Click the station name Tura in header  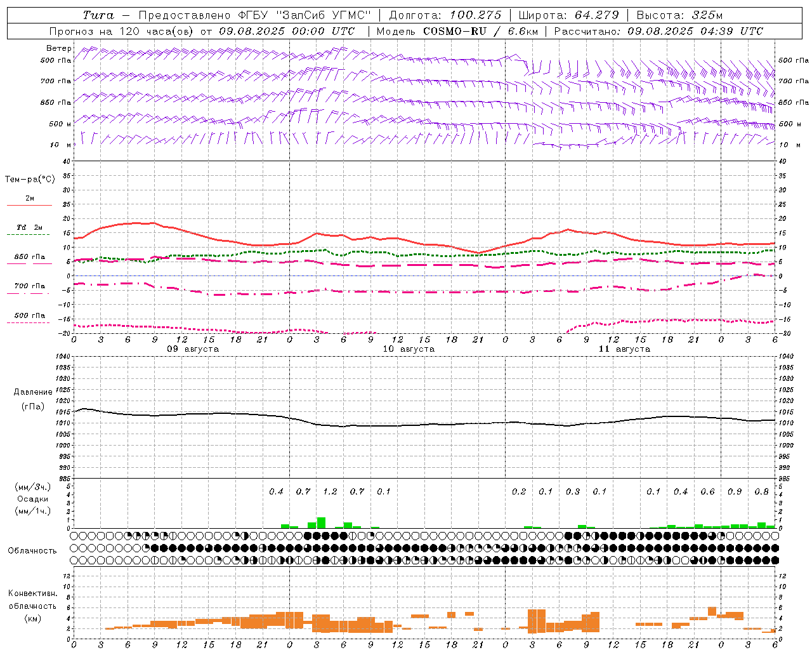(98, 15)
